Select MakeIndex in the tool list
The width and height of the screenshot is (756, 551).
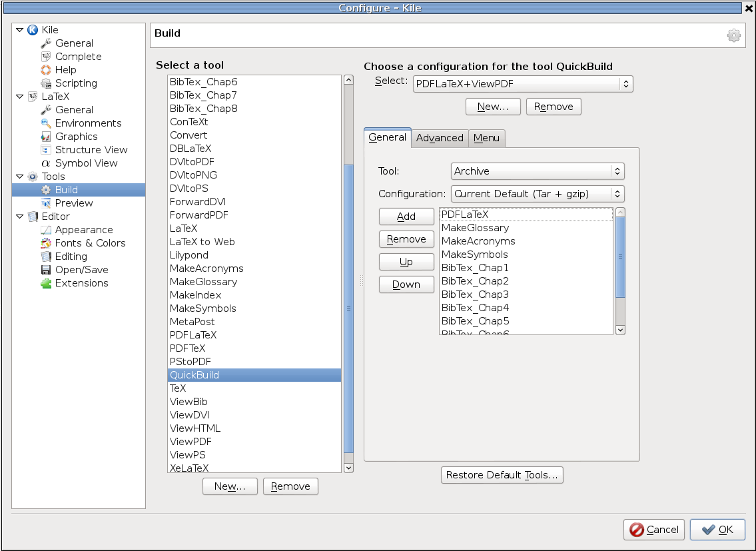254,295
